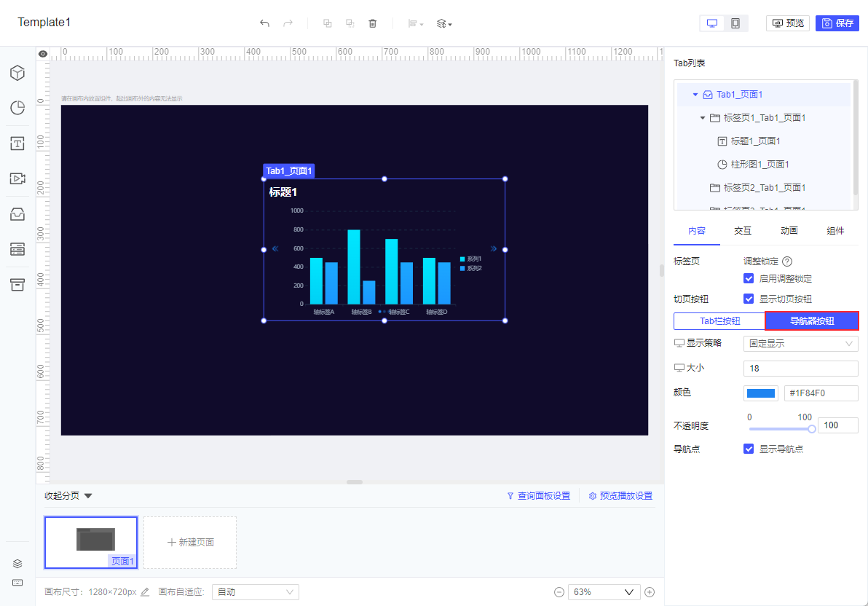Open the archive box sidebar icon
868x606 pixels.
(x=17, y=285)
